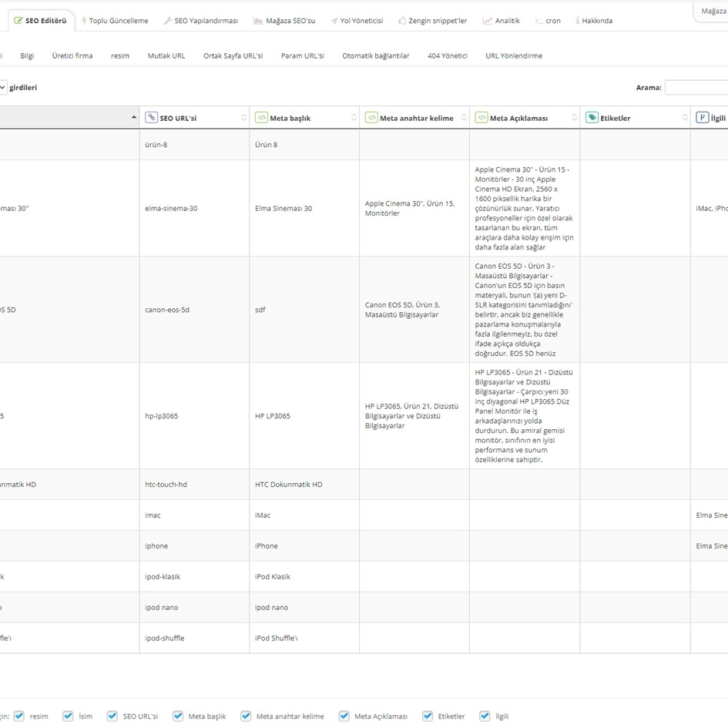Open the 404 Yönetici sub-tab

pos(448,55)
